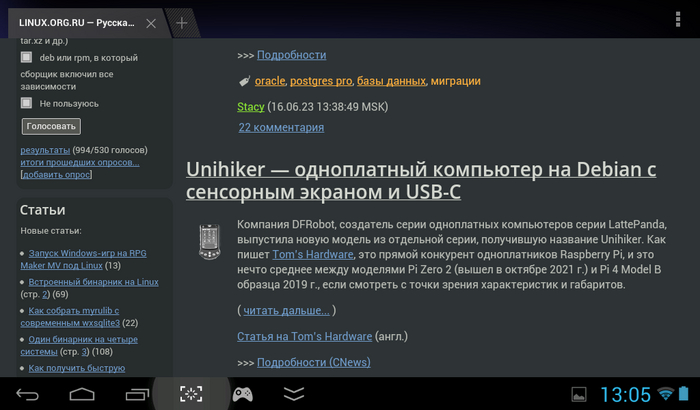
Task: Open 'Запуск Windows-игр на RPG Maker MV' article
Action: pos(83,259)
